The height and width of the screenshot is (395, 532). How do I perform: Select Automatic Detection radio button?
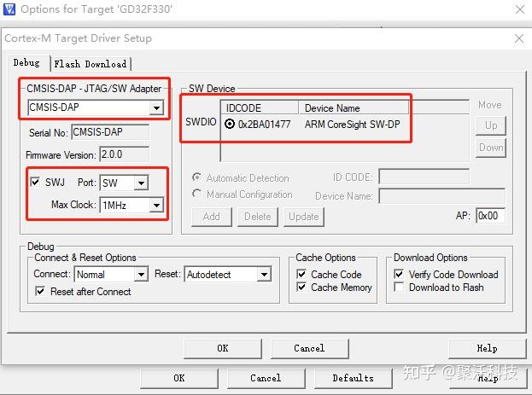click(x=196, y=177)
